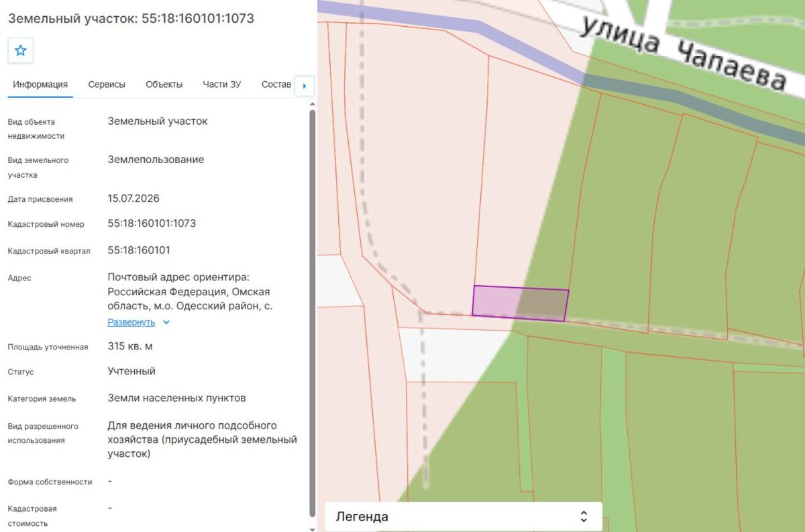Select the Части ЗУ tab
This screenshot has height=532, width=805.
(222, 85)
